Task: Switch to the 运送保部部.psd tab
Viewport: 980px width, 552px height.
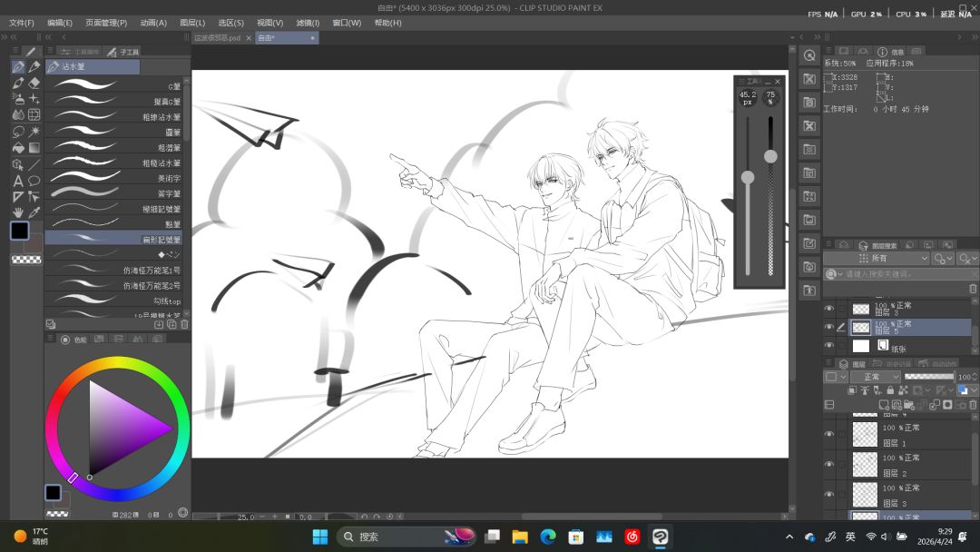Action: pyautogui.click(x=217, y=38)
